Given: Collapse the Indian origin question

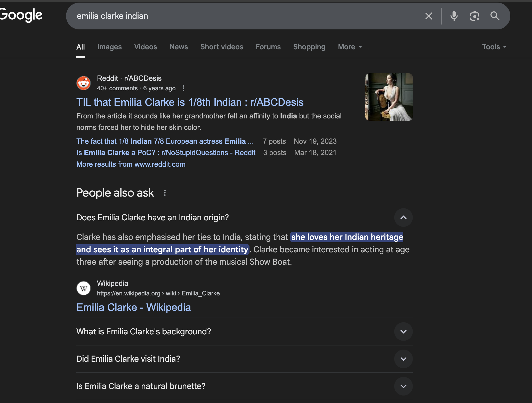Looking at the screenshot, I should point(403,217).
